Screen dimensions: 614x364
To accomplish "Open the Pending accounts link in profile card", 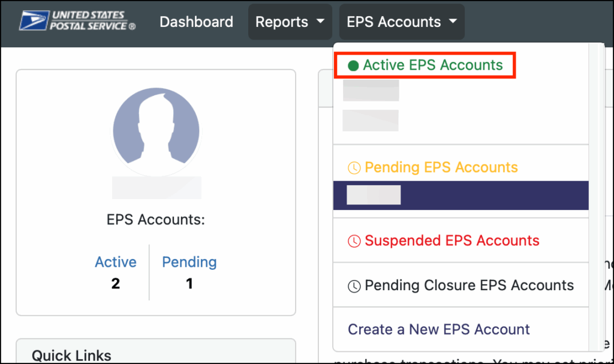I will [189, 262].
